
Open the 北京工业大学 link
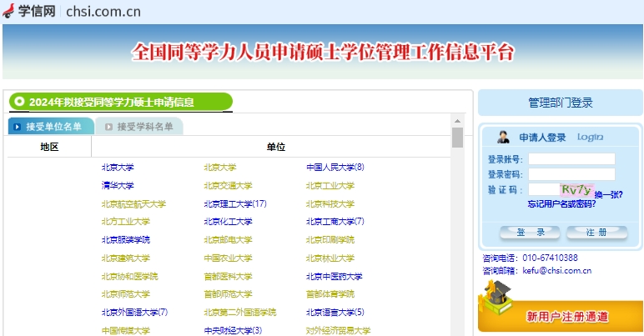point(330,185)
